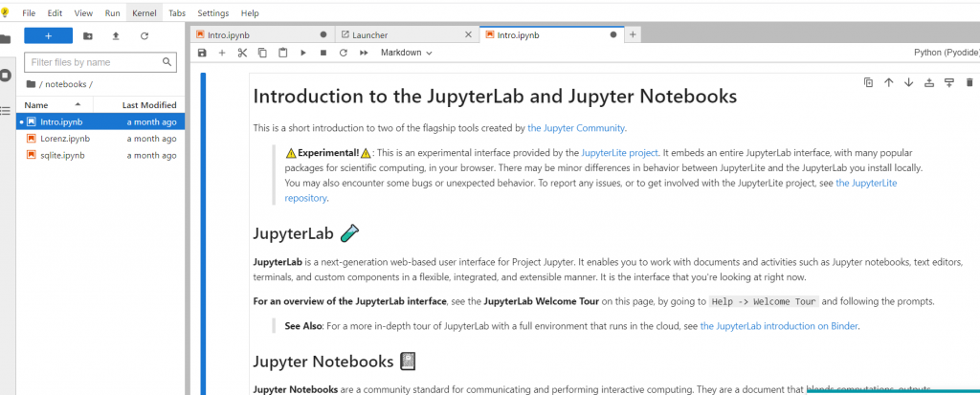Select Lorenz.ipynb in the file list
The width and height of the screenshot is (980, 395).
pyautogui.click(x=100, y=139)
